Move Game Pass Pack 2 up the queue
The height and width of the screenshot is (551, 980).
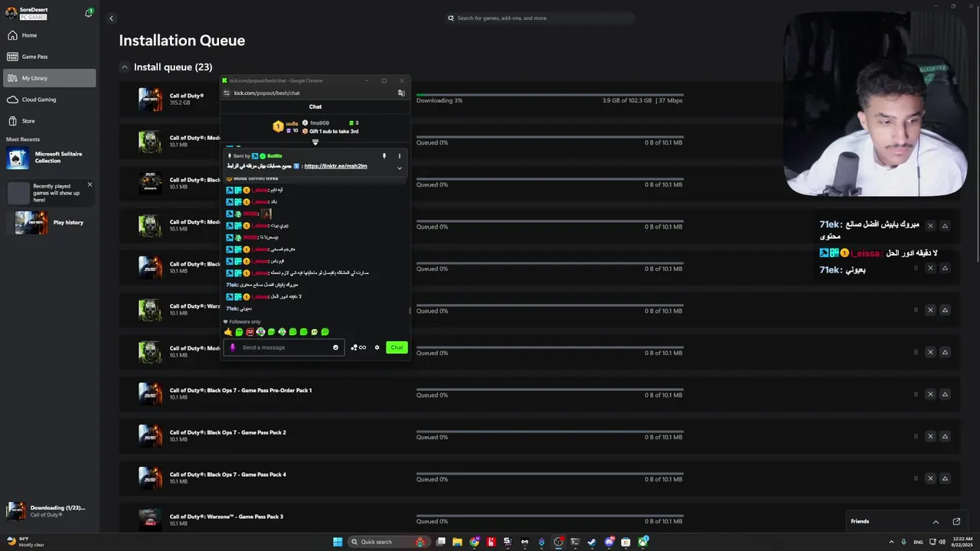pyautogui.click(x=945, y=436)
